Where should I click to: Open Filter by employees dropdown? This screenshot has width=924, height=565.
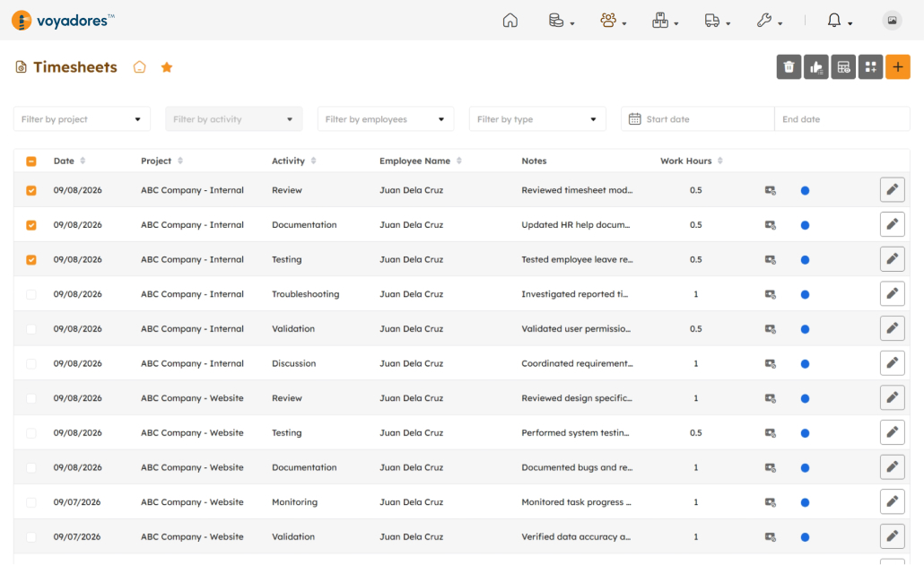pos(386,119)
